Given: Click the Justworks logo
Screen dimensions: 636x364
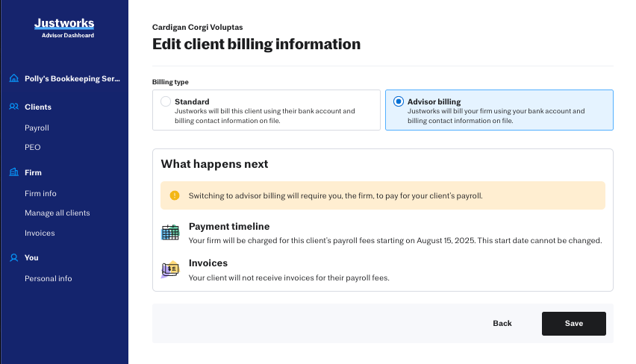Looking at the screenshot, I should [x=64, y=24].
